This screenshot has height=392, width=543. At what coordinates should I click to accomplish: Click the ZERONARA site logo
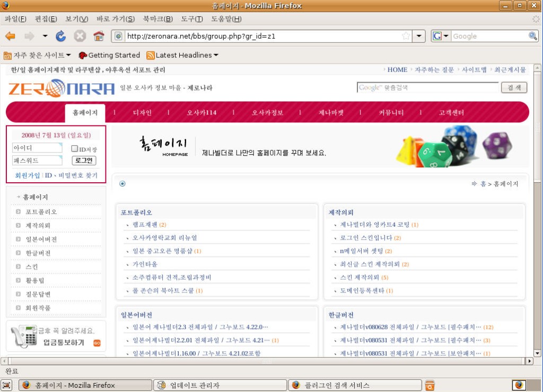coord(61,88)
